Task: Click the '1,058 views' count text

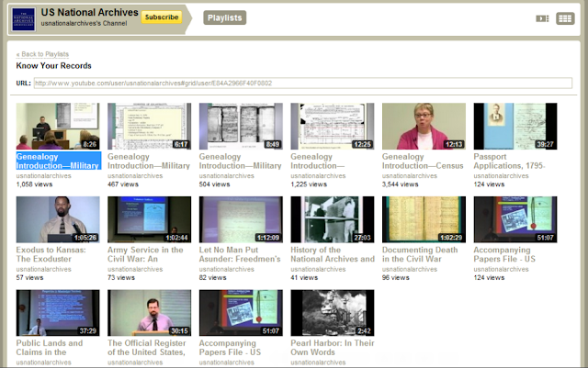Action: pos(34,184)
